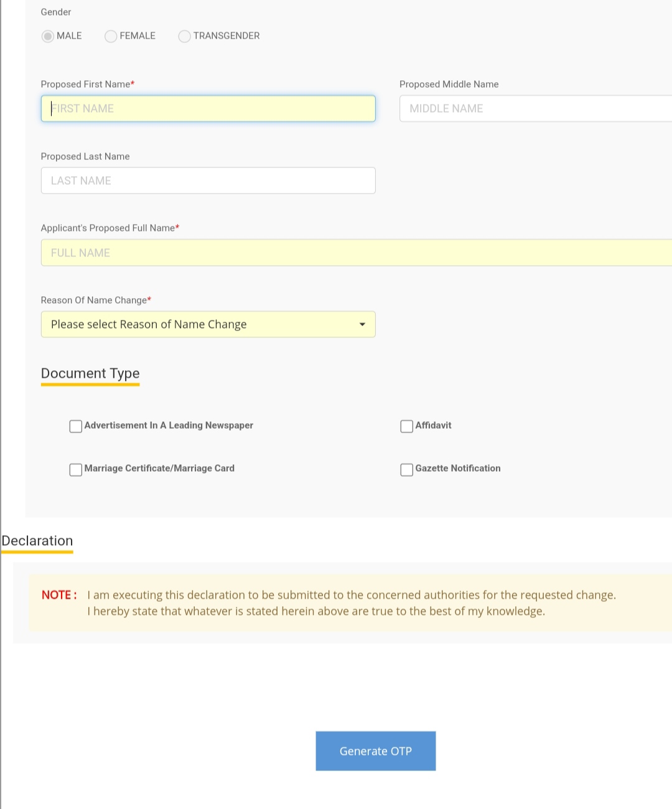The image size is (672, 809).
Task: Check the Marriage Certificate/Marriage Card box
Action: coord(76,469)
